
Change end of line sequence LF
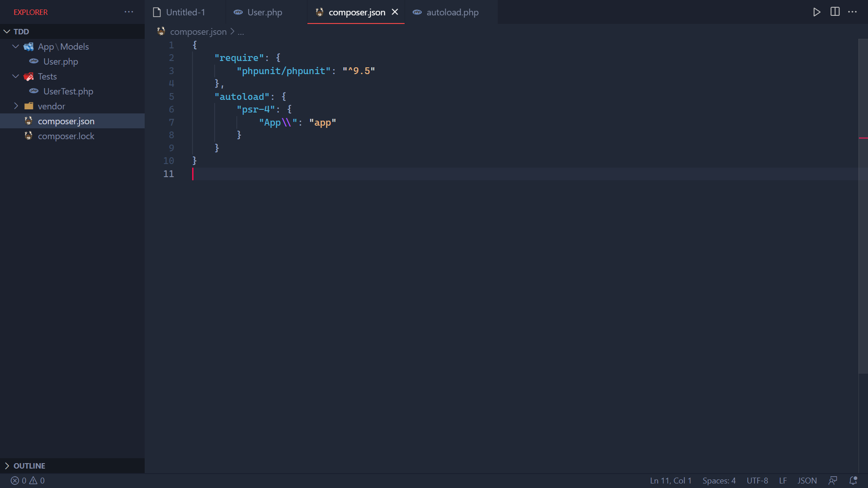[x=783, y=481]
